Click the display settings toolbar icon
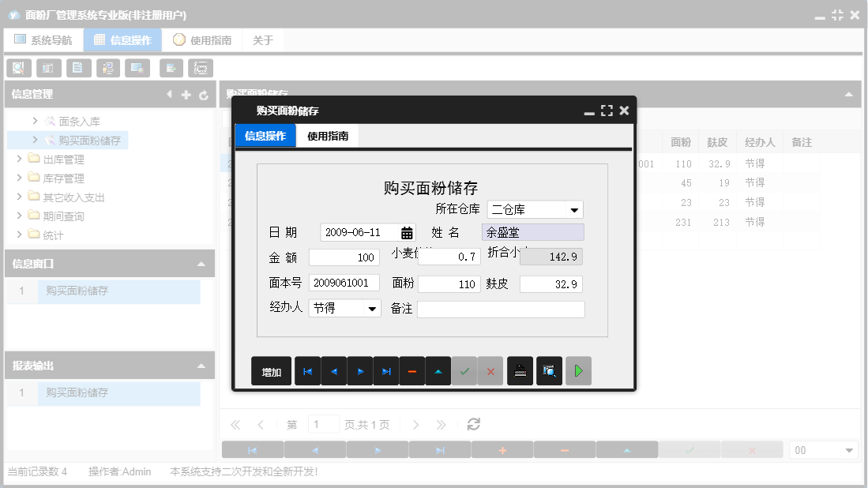Screen dimensions: 868x488 (x=138, y=68)
